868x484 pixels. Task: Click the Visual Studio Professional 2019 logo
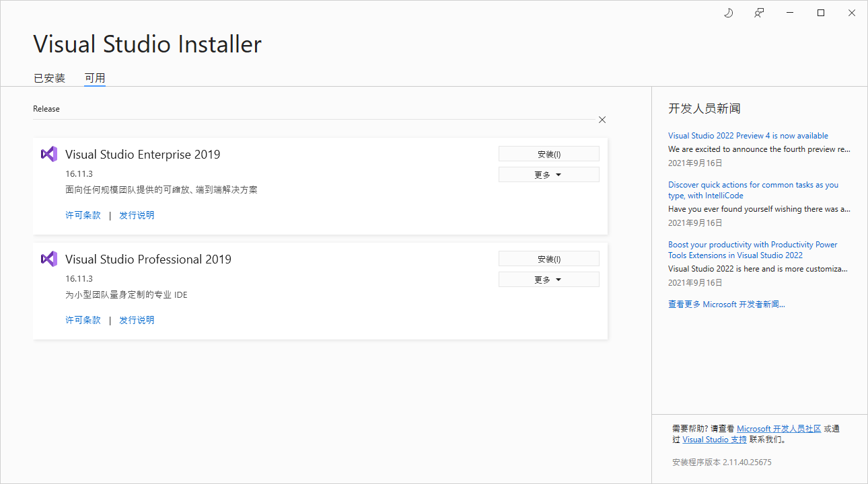[49, 259]
